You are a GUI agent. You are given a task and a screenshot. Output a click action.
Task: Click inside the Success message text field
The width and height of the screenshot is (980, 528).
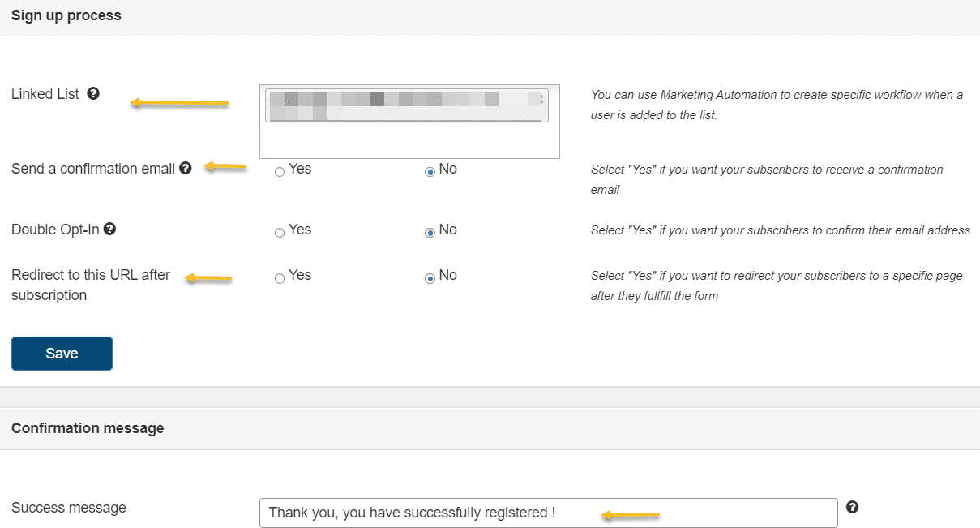548,512
